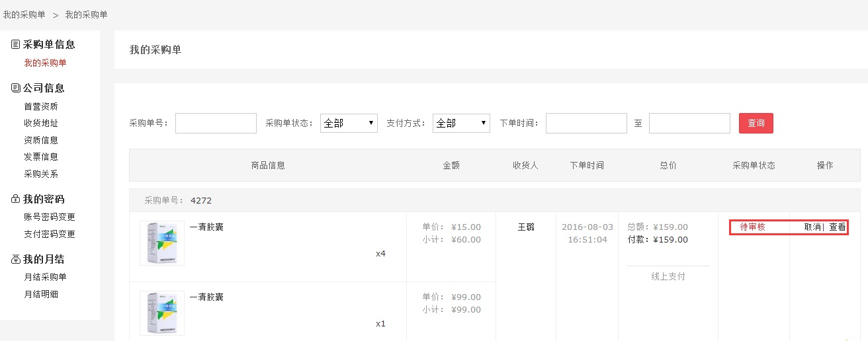
Task: Click the lock icon beside 我的密码
Action: pos(16,199)
